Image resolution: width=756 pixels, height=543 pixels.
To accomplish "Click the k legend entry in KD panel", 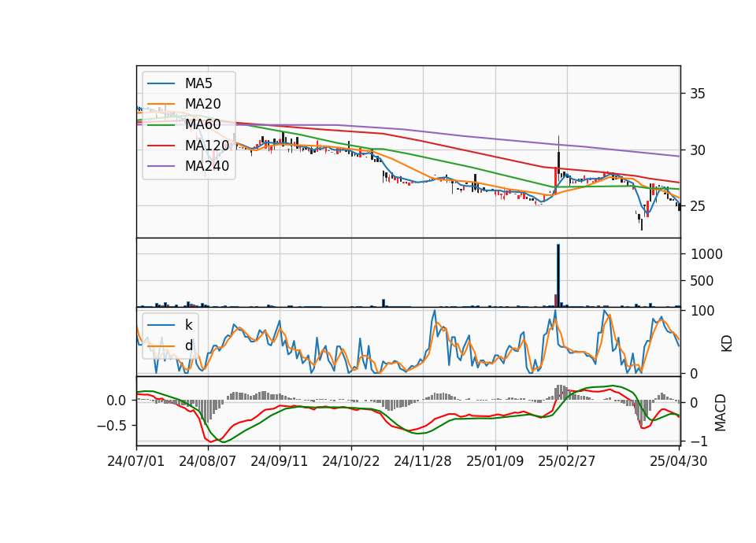I will click(x=188, y=325).
